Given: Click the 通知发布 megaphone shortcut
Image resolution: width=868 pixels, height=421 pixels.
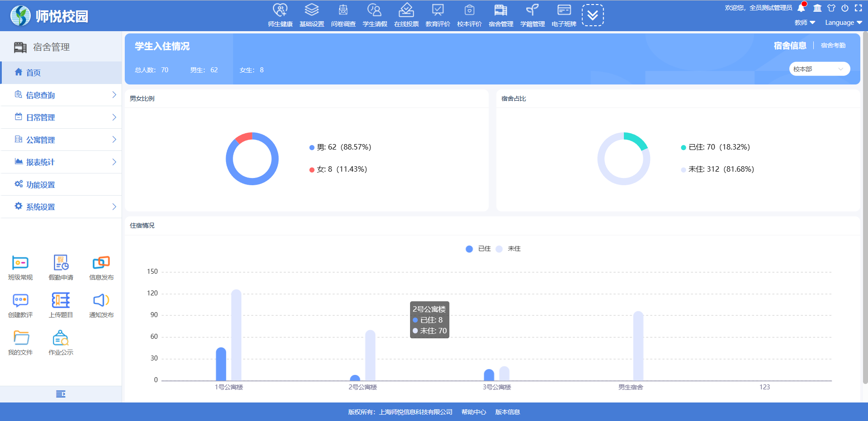Looking at the screenshot, I should tap(101, 300).
